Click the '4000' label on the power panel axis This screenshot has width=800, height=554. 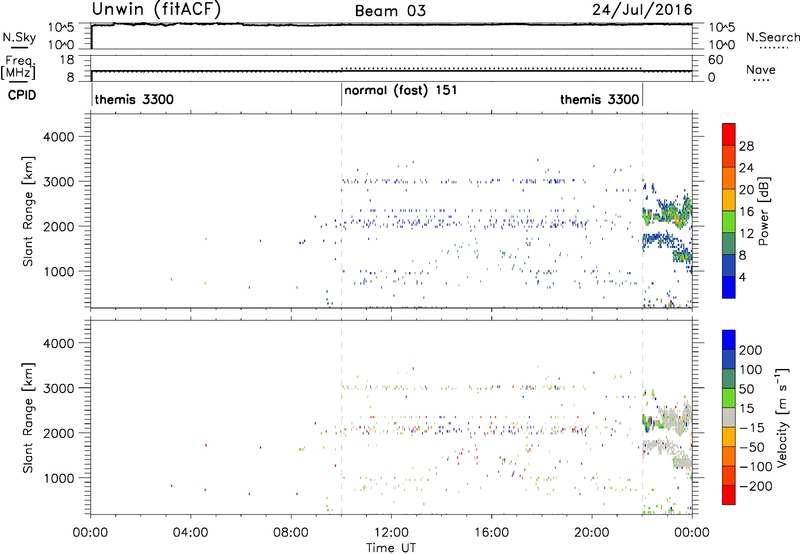(58, 137)
